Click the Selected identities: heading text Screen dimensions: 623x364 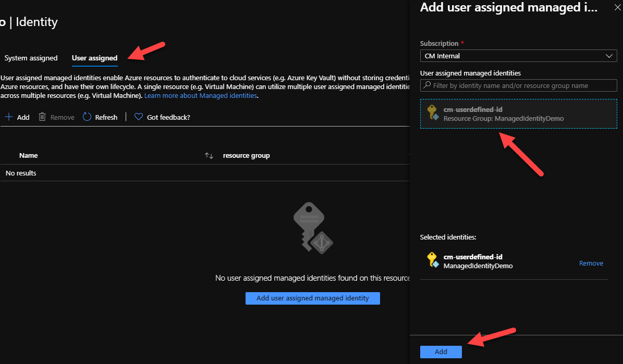[448, 237]
